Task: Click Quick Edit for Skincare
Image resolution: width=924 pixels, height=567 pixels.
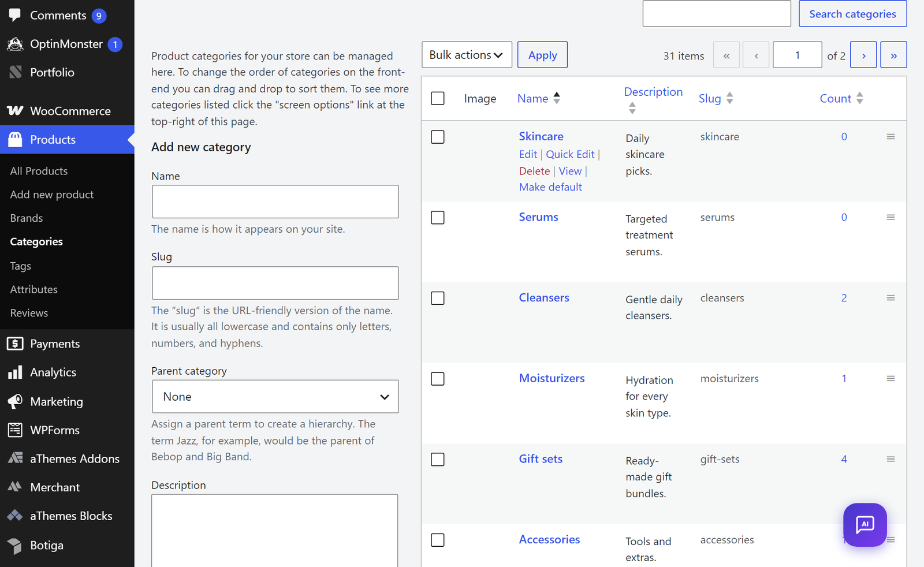Action: 570,154
